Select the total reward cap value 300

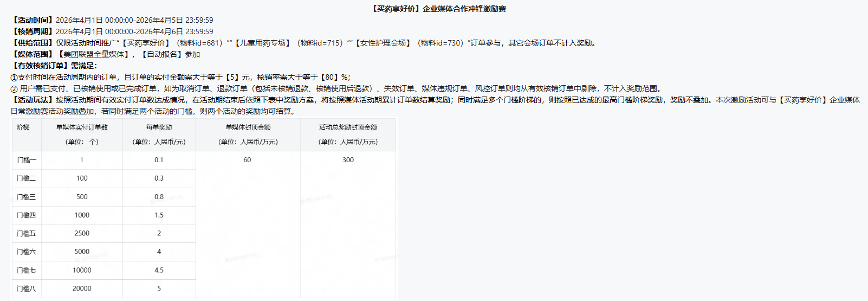pyautogui.click(x=348, y=160)
